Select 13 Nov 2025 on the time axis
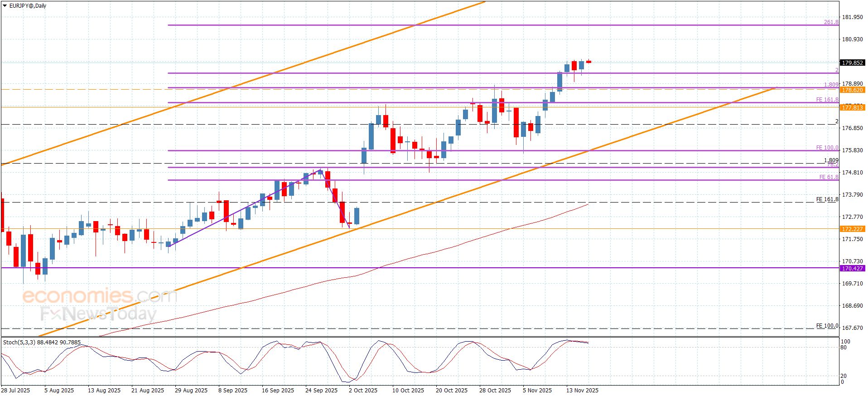Screen dimensions: 868x396 (582, 391)
